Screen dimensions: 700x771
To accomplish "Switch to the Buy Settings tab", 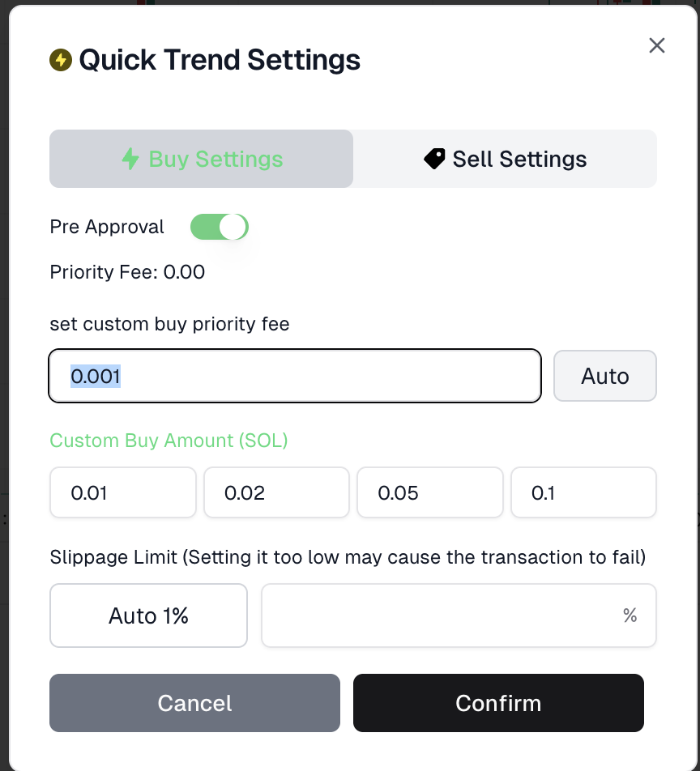I will tap(201, 159).
